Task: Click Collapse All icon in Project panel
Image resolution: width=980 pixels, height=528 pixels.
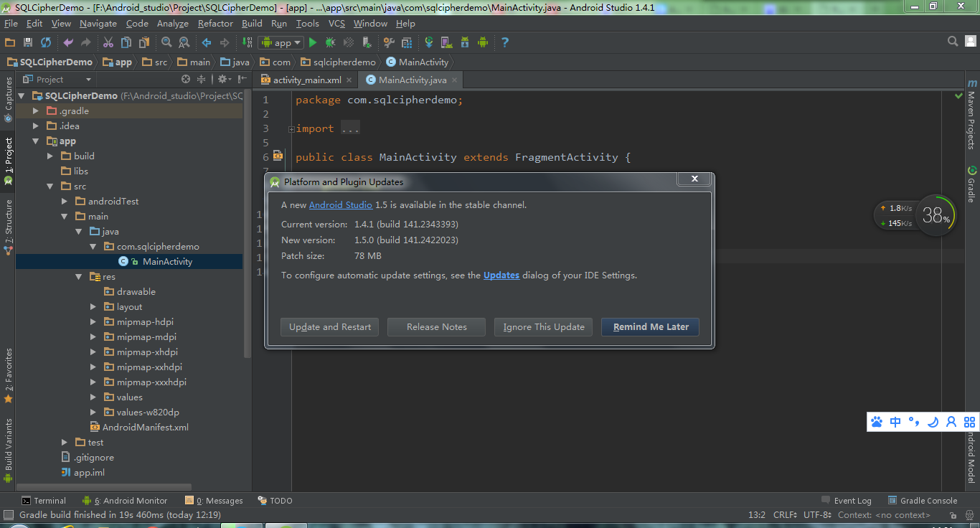Action: pyautogui.click(x=202, y=79)
